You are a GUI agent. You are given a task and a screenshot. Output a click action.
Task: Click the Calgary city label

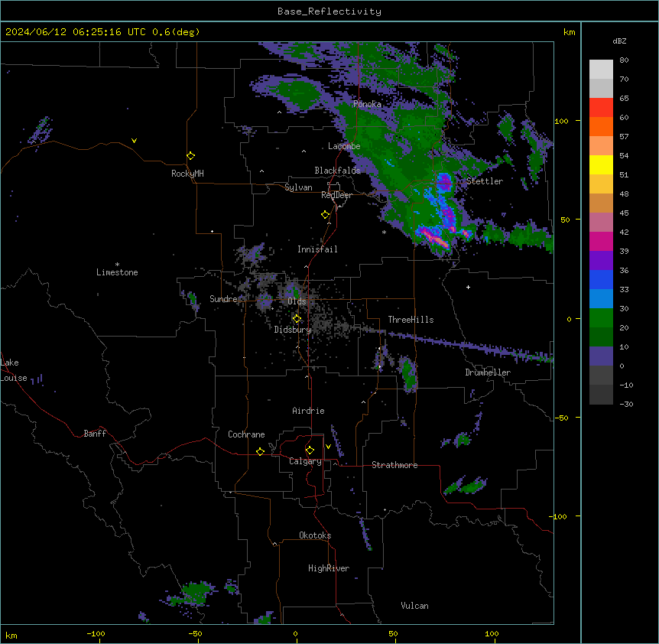pyautogui.click(x=305, y=461)
